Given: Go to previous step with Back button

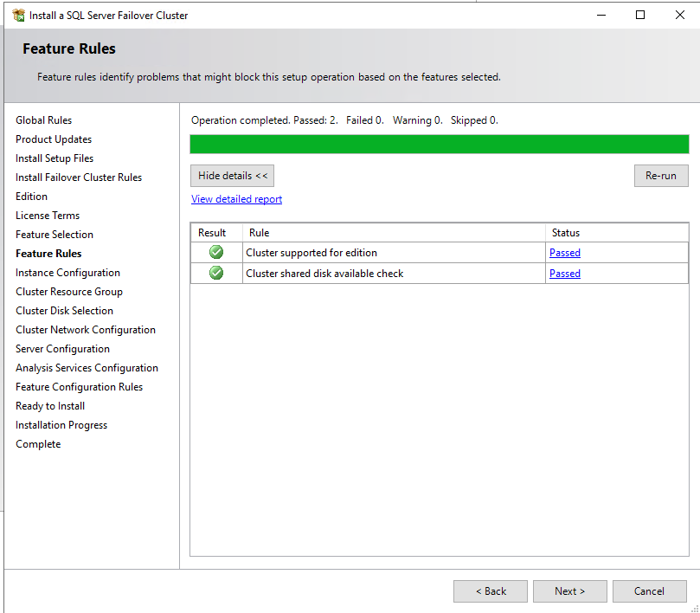Looking at the screenshot, I should click(x=491, y=591).
